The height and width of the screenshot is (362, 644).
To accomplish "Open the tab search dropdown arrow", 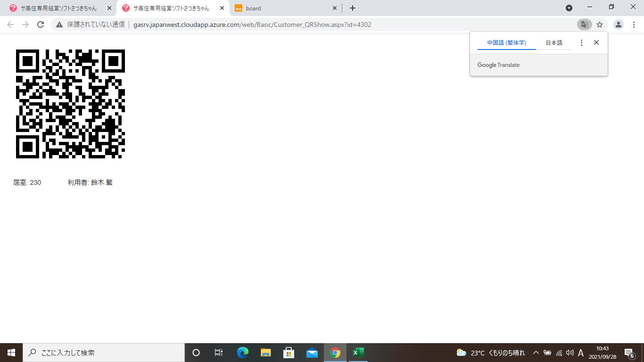I will tap(569, 8).
